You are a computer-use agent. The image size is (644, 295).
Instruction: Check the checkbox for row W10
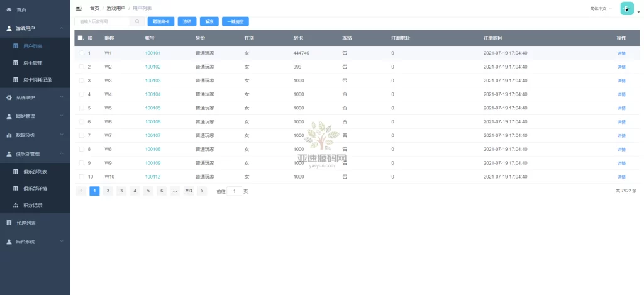[81, 177]
